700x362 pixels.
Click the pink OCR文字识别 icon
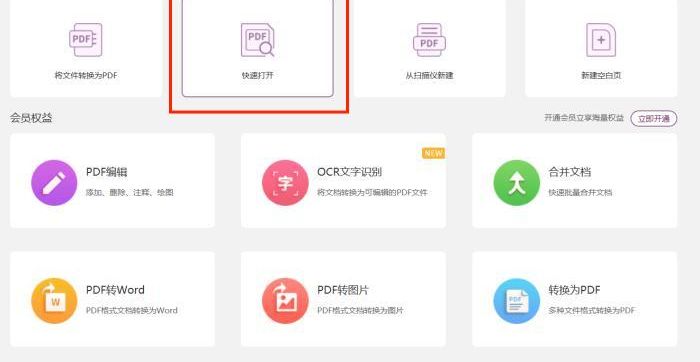(285, 183)
